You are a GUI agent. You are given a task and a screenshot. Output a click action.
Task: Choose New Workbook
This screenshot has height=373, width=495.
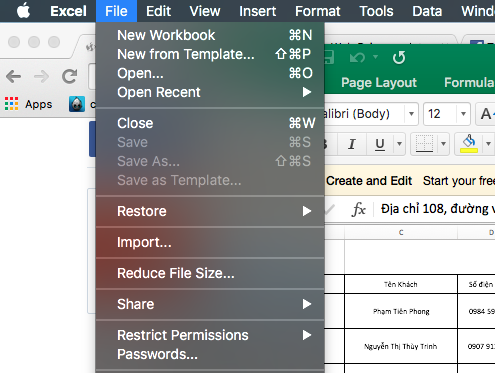[x=210, y=35]
